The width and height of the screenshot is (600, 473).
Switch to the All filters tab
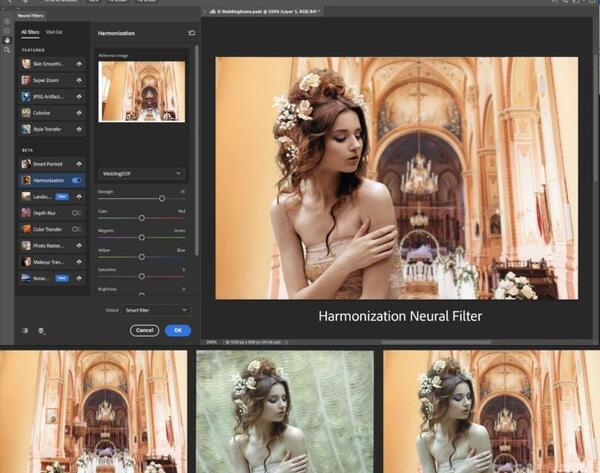pyautogui.click(x=30, y=32)
